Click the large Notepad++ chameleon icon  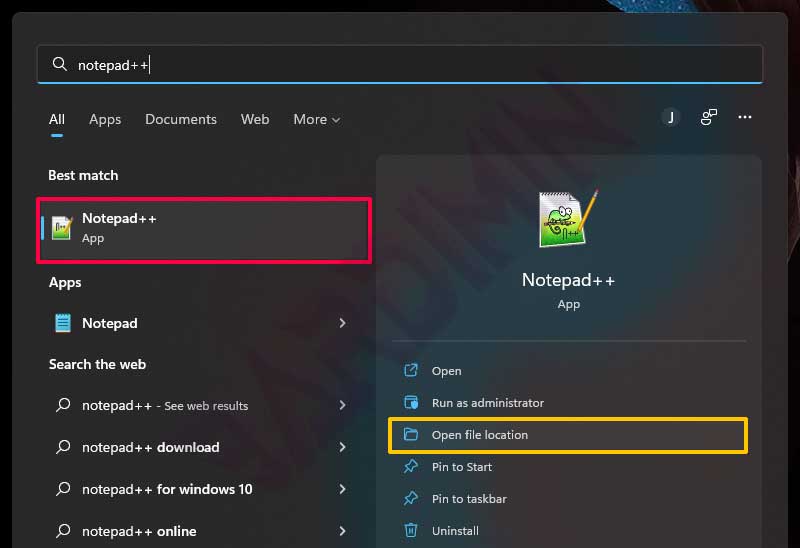click(x=568, y=218)
